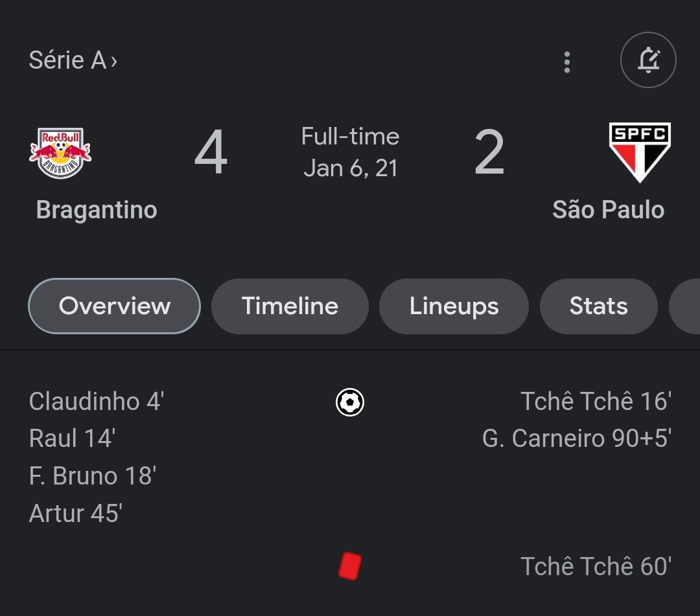Tap the red card icon
This screenshot has width=700, height=616.
[x=350, y=566]
